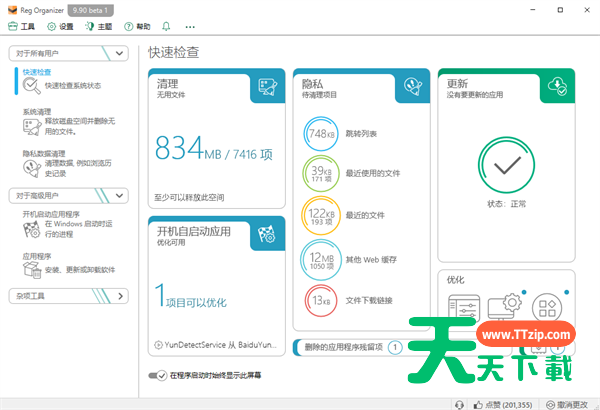This screenshot has width=600, height=410.
Task: Click the notification bell icon
Action: coord(166,26)
